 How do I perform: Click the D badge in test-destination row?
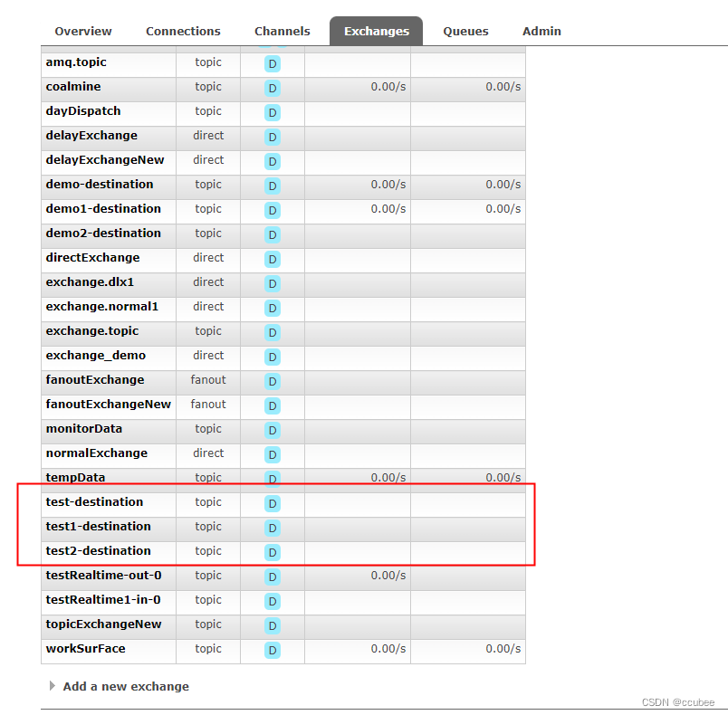273,504
